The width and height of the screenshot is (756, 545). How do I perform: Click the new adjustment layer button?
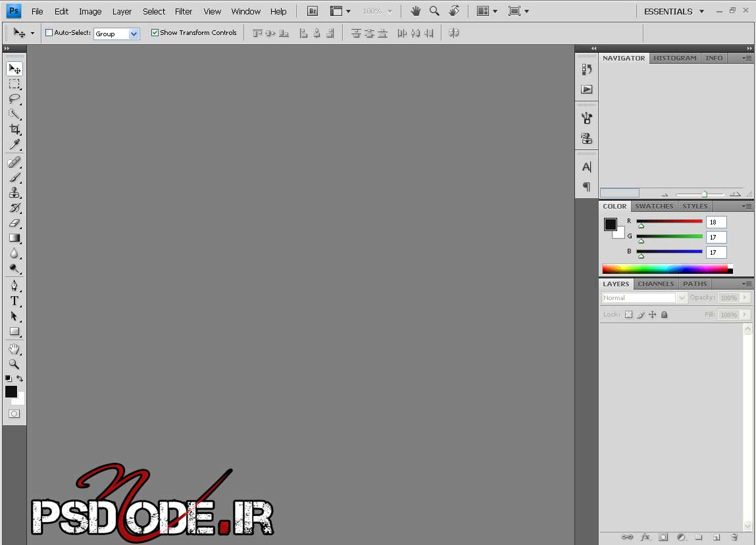tap(681, 537)
